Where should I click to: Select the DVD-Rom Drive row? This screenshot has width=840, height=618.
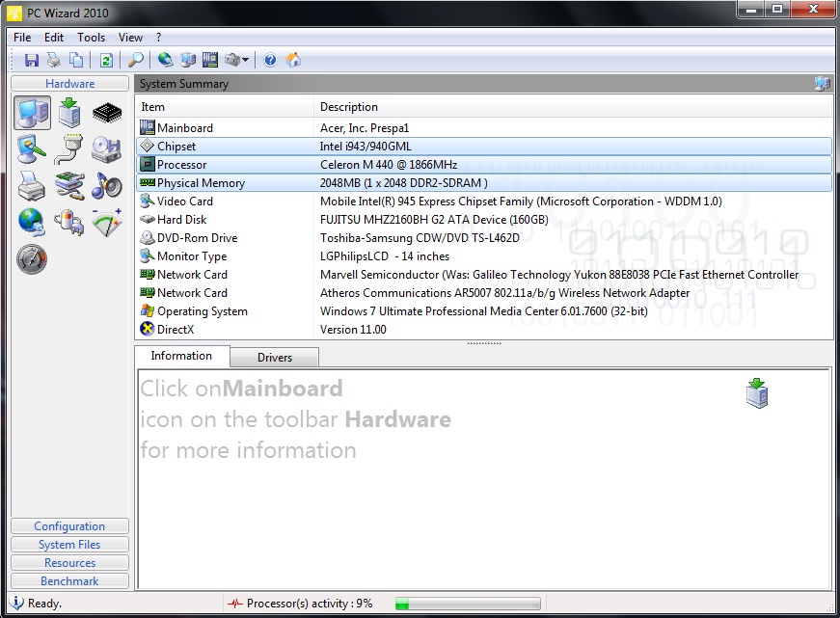click(x=484, y=238)
